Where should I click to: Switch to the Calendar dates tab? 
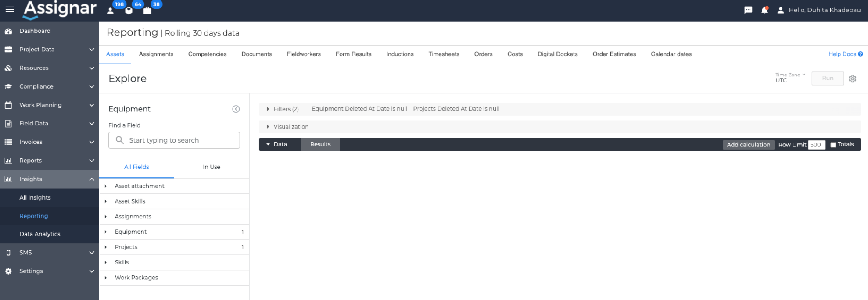coord(671,54)
